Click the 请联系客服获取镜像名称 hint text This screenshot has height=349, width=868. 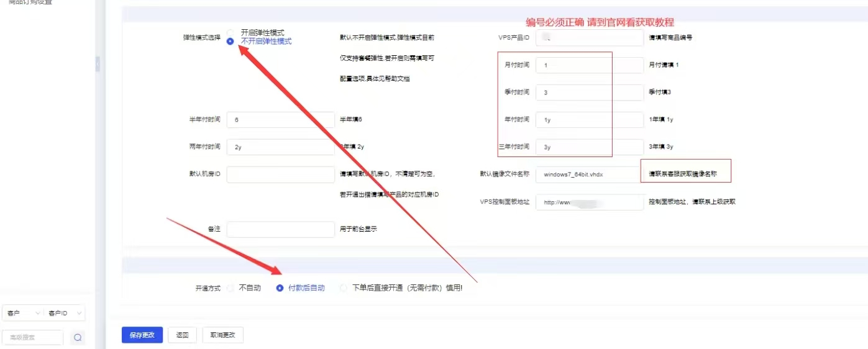[x=682, y=175]
